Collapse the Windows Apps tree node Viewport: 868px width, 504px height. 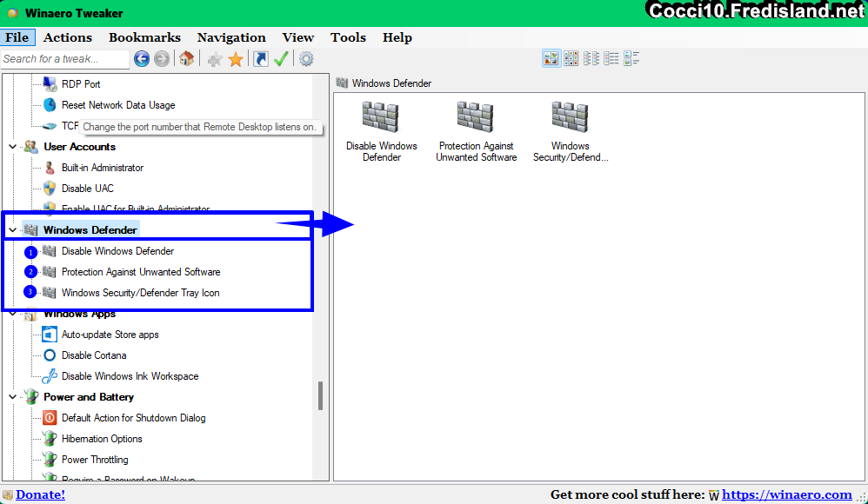[x=13, y=314]
